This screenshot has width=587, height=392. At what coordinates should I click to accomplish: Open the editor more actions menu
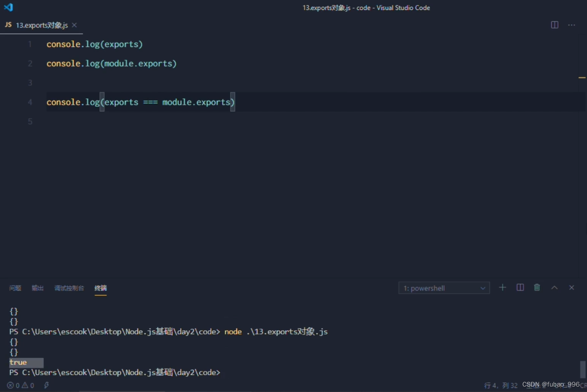tap(572, 25)
